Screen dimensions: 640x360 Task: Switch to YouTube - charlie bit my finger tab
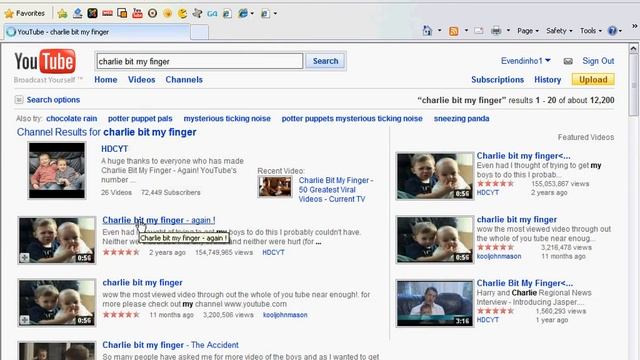(x=97, y=32)
